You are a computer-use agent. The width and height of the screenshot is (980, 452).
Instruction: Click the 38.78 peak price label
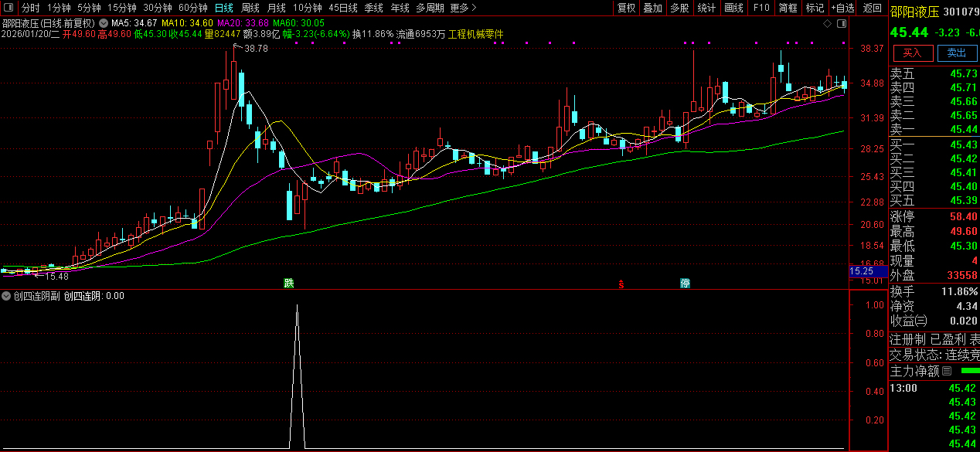256,48
